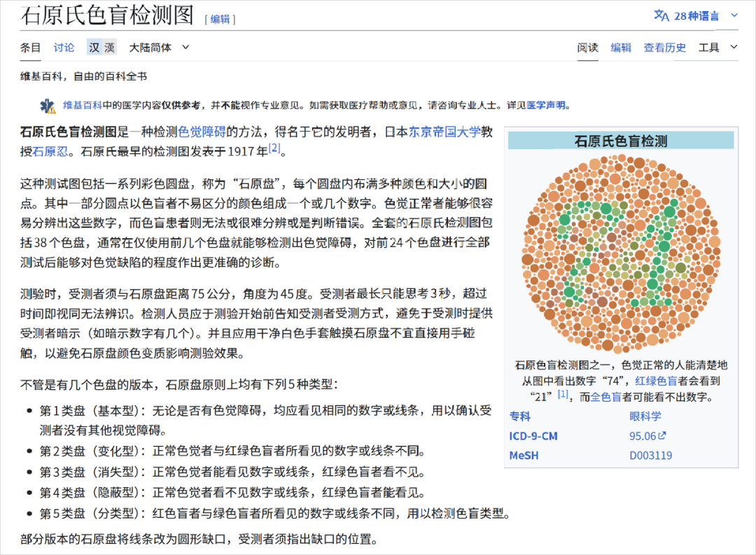
Task: Click the 编辑 section link beside the title
Action: pyautogui.click(x=220, y=20)
